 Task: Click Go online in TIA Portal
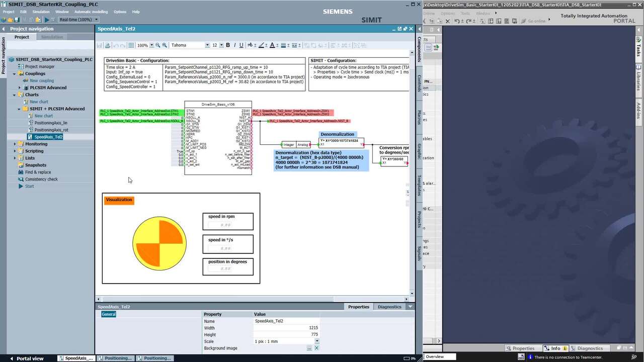[x=533, y=21]
